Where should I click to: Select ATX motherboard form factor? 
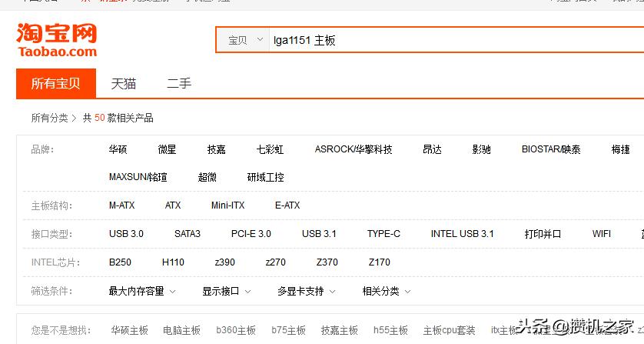coord(173,205)
